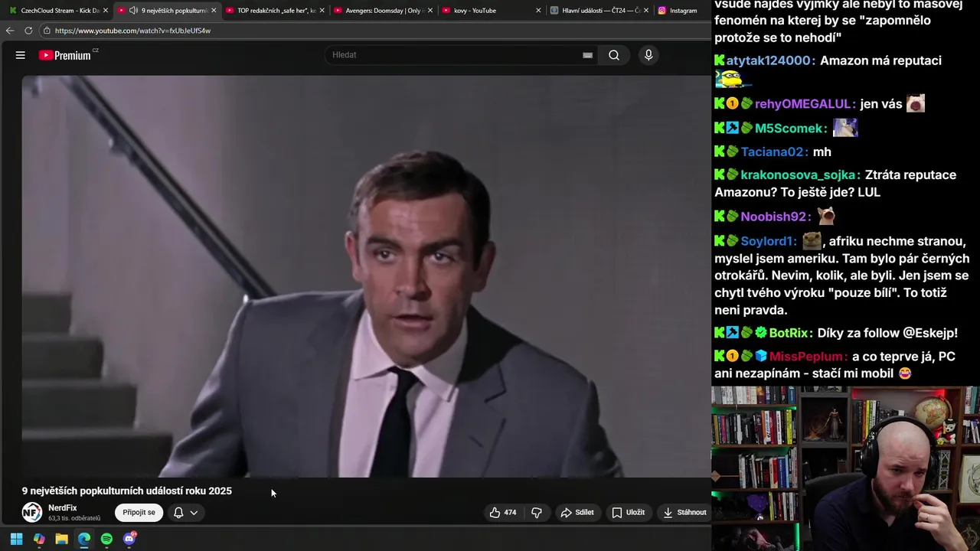Click the Připojit se join button
Image resolution: width=980 pixels, height=551 pixels.
click(139, 513)
